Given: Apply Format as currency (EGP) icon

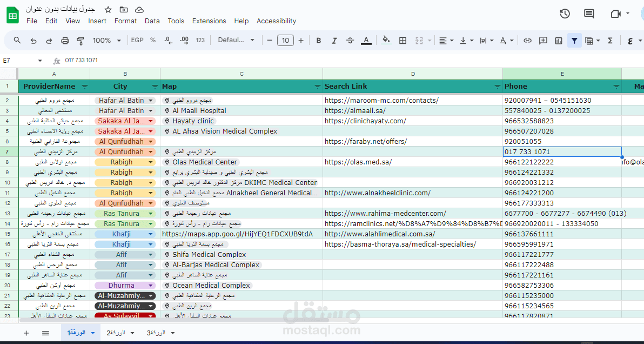Looking at the screenshot, I should click(x=137, y=41).
